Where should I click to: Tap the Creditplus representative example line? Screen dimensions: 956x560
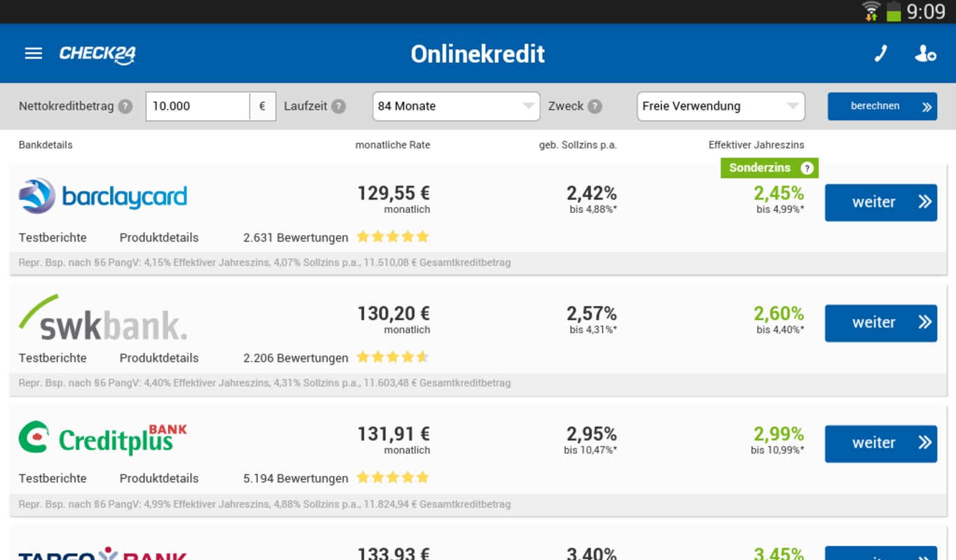click(478, 504)
